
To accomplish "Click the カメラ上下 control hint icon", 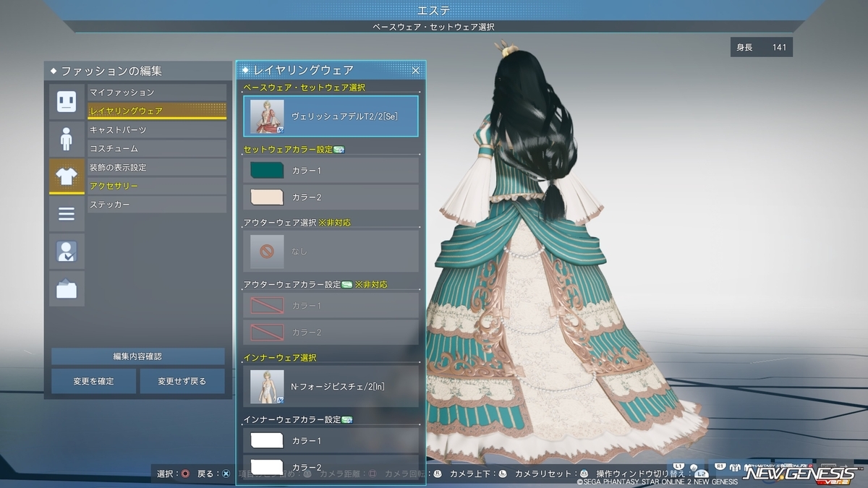I will [503, 474].
